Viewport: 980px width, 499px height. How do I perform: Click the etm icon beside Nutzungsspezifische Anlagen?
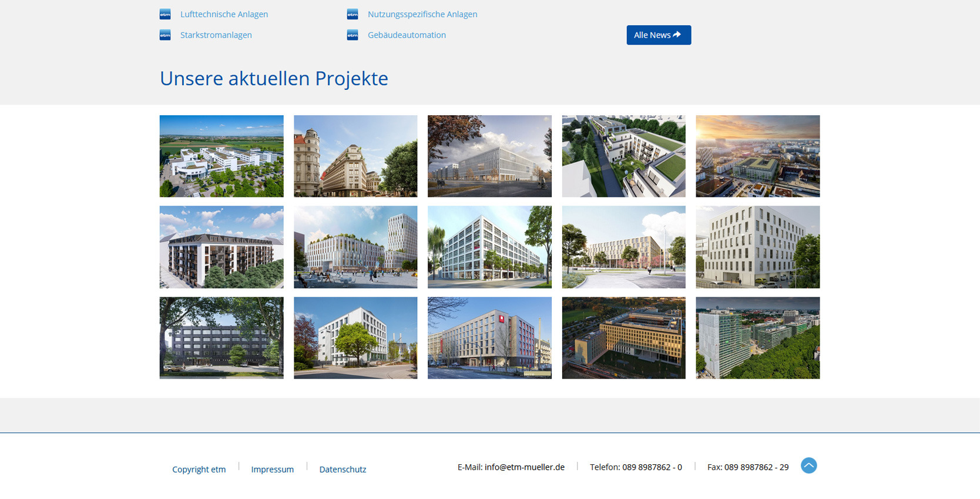click(x=353, y=15)
